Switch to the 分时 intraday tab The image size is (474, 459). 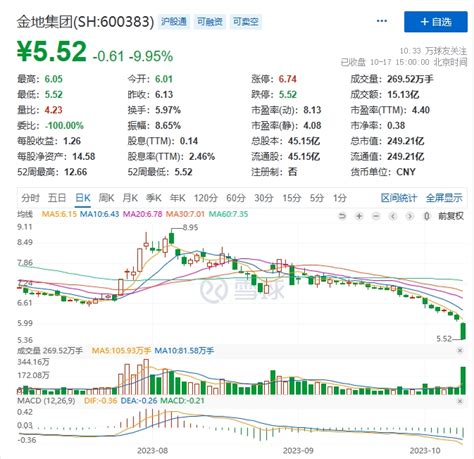(x=30, y=198)
